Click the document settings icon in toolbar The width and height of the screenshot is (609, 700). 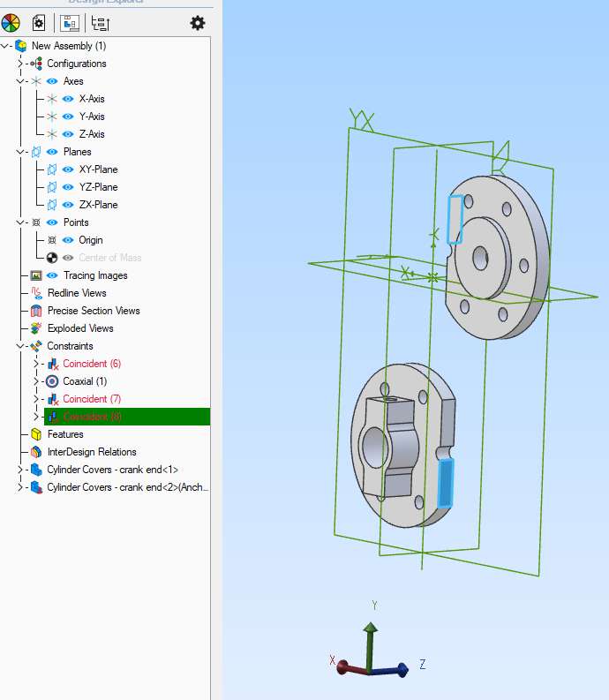point(39,23)
